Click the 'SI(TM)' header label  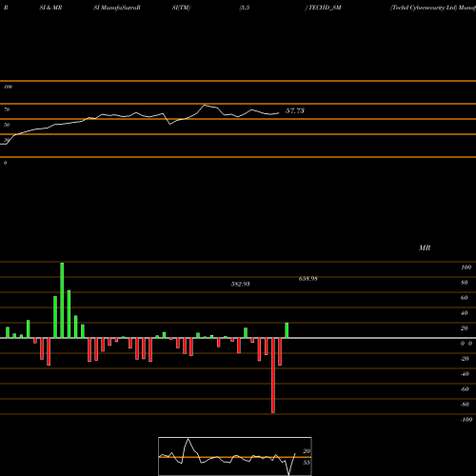click(x=181, y=8)
